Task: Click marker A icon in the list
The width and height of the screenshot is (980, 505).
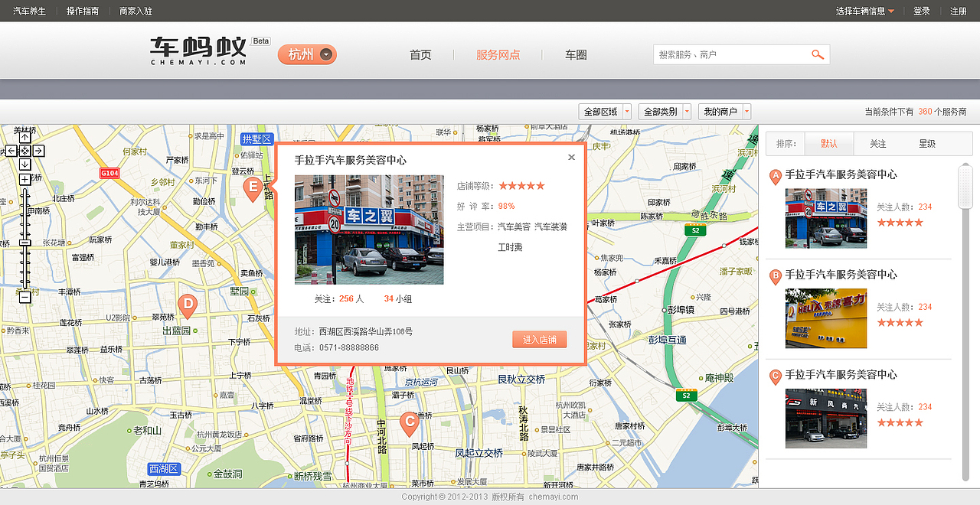Action: pos(775,178)
